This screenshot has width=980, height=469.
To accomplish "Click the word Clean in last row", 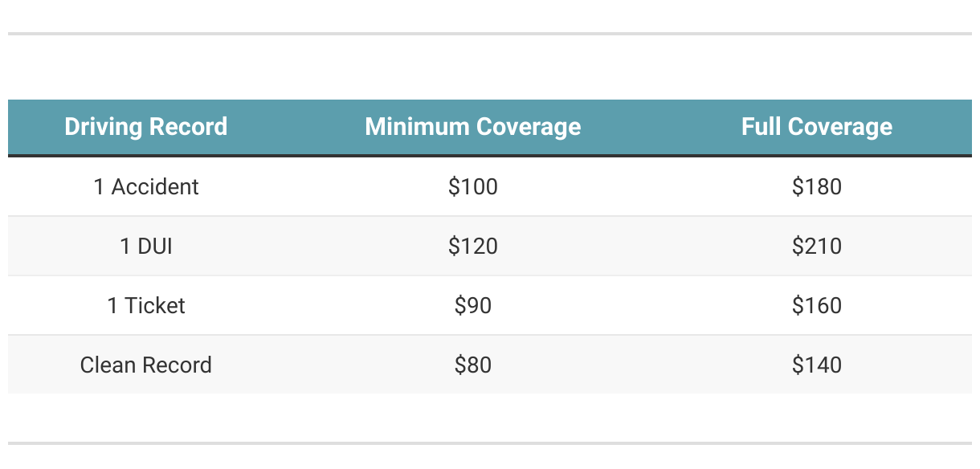I will point(108,365).
